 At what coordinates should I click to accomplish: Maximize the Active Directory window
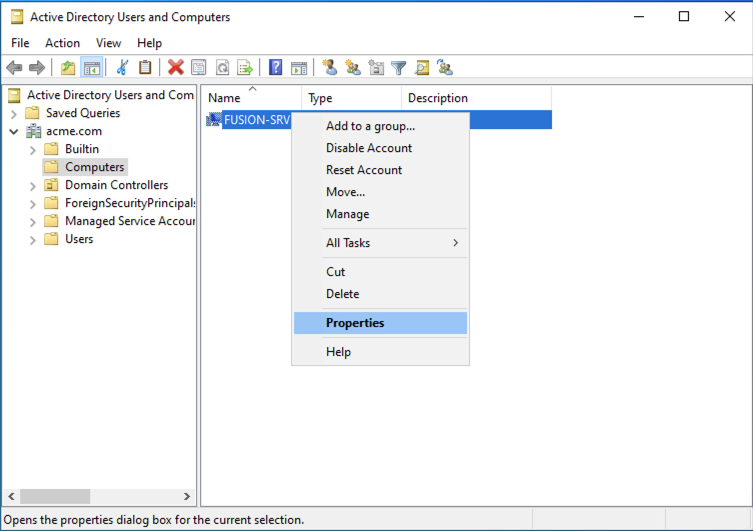684,16
